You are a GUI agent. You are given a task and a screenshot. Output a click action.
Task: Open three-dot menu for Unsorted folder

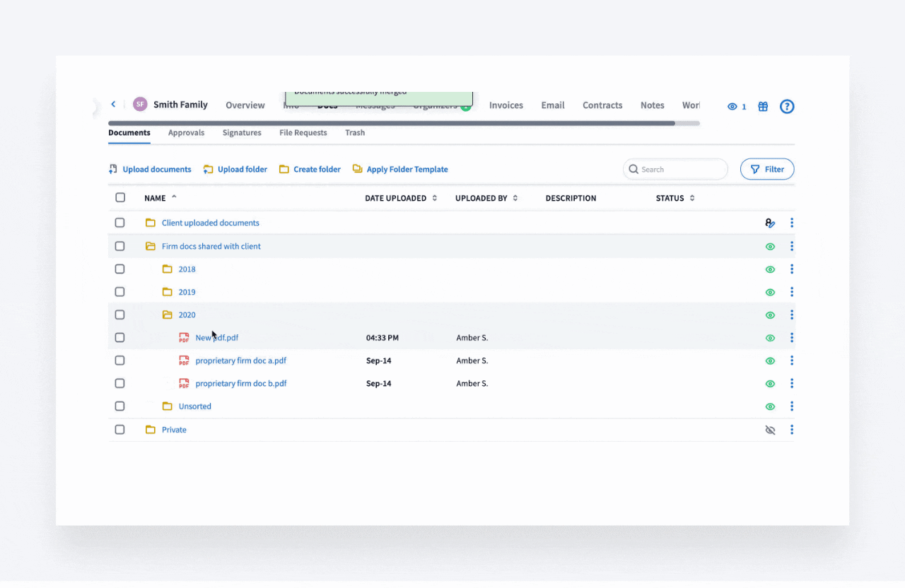point(792,406)
